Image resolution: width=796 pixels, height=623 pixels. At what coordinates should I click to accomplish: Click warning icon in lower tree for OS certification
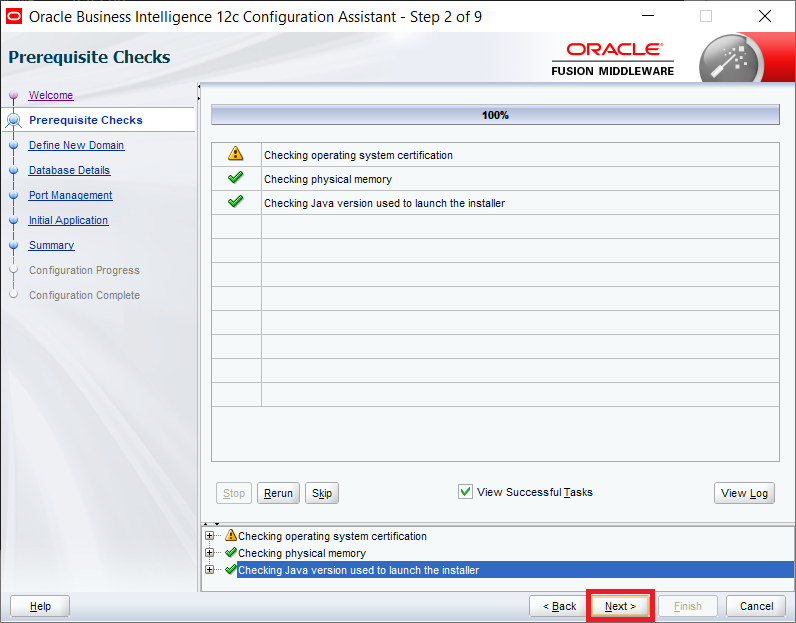pos(231,535)
